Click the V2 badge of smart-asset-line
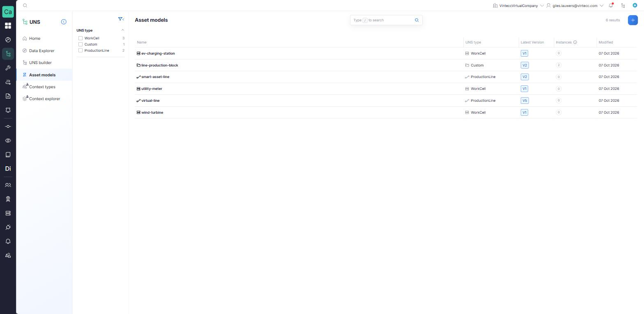Viewport: 644px width, 314px height. (x=524, y=77)
